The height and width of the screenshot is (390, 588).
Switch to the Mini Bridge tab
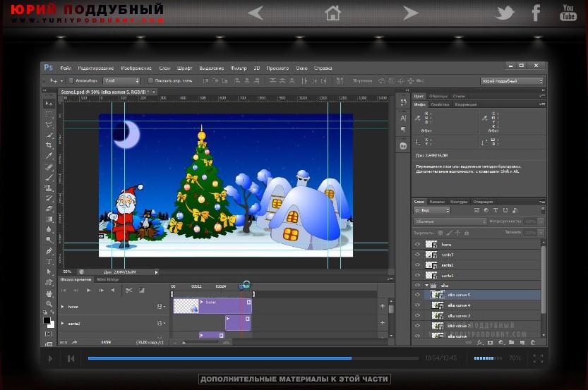pos(107,280)
